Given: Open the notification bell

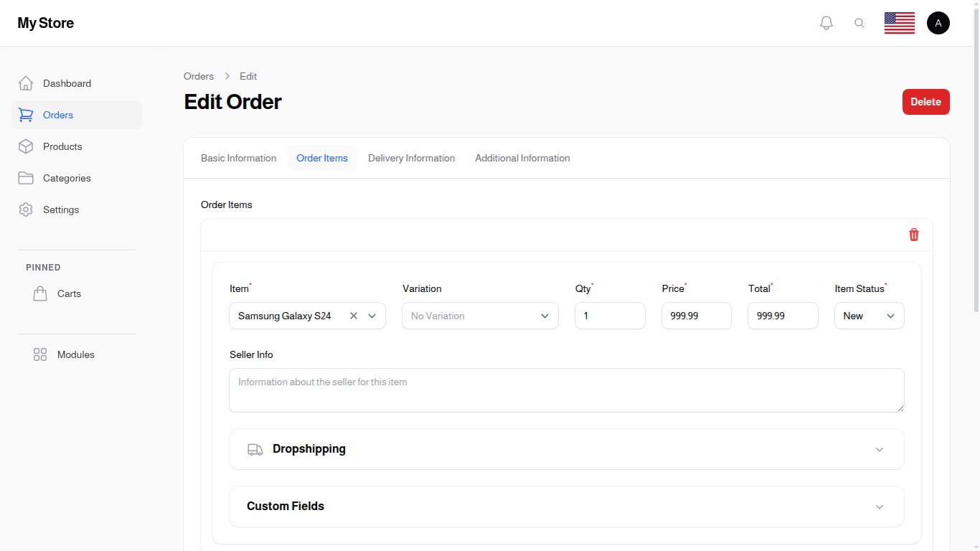Looking at the screenshot, I should pyautogui.click(x=826, y=22).
